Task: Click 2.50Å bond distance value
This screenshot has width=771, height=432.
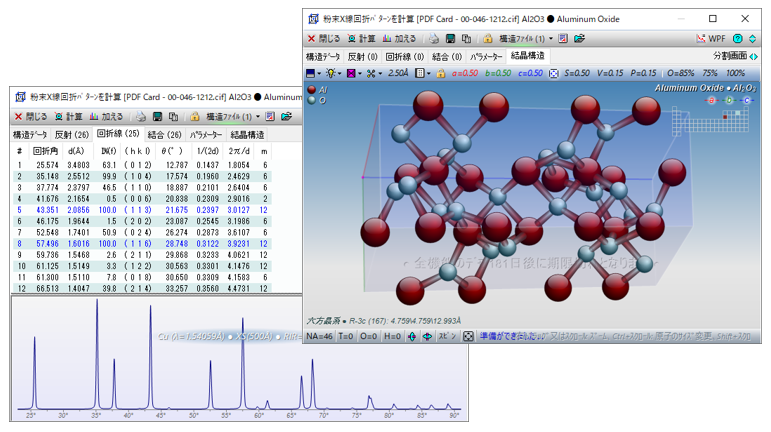Action: pyautogui.click(x=398, y=73)
